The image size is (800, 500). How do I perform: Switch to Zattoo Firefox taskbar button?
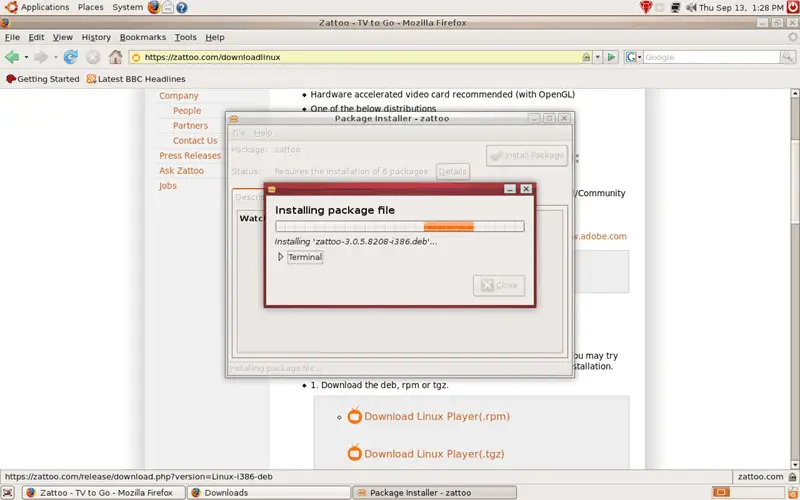[x=104, y=492]
